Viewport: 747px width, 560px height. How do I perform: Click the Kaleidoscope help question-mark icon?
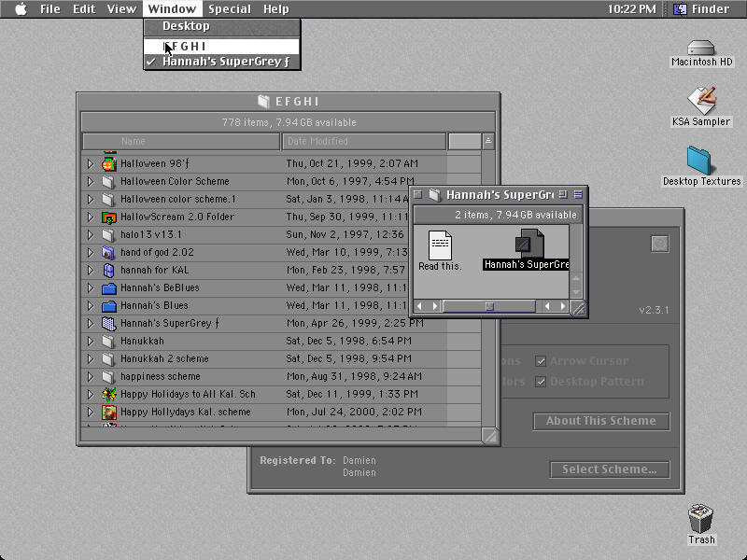(660, 244)
